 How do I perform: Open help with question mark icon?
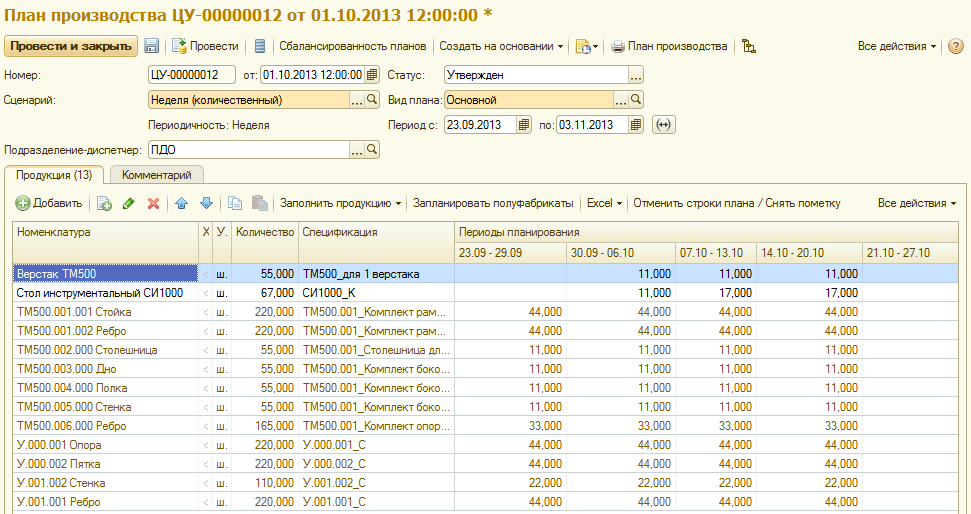click(x=955, y=46)
